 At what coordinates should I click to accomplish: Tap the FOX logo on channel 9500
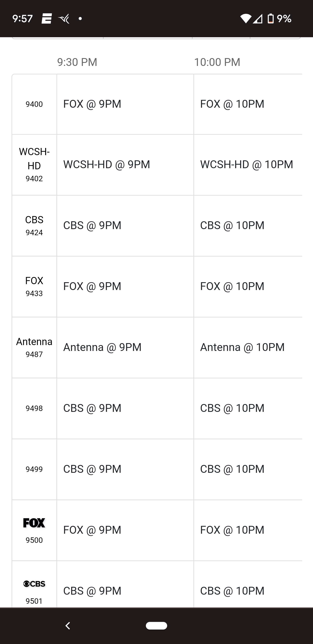coord(34,523)
